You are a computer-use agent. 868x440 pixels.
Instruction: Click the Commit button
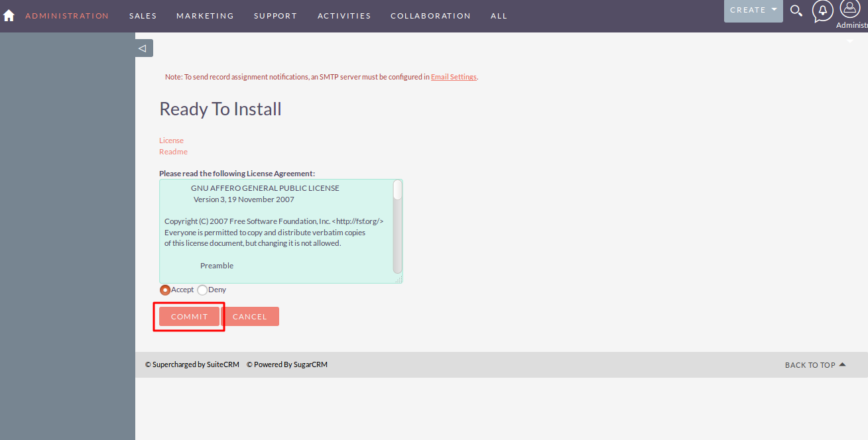190,317
